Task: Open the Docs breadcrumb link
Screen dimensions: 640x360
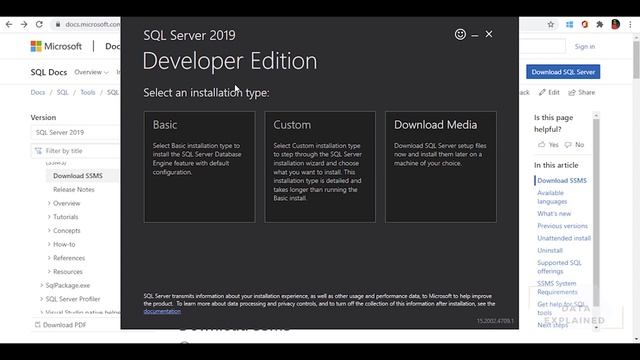Action: click(x=38, y=92)
